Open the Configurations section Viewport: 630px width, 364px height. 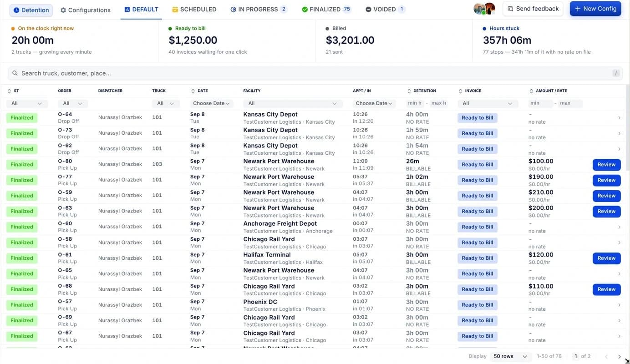click(x=86, y=10)
